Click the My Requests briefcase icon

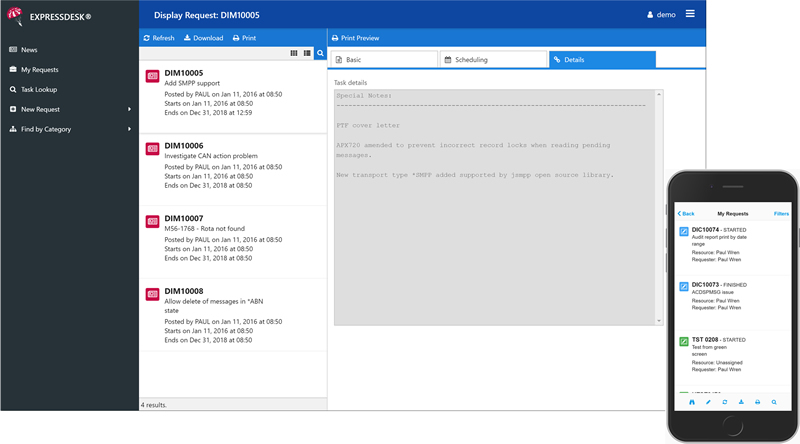(x=13, y=69)
